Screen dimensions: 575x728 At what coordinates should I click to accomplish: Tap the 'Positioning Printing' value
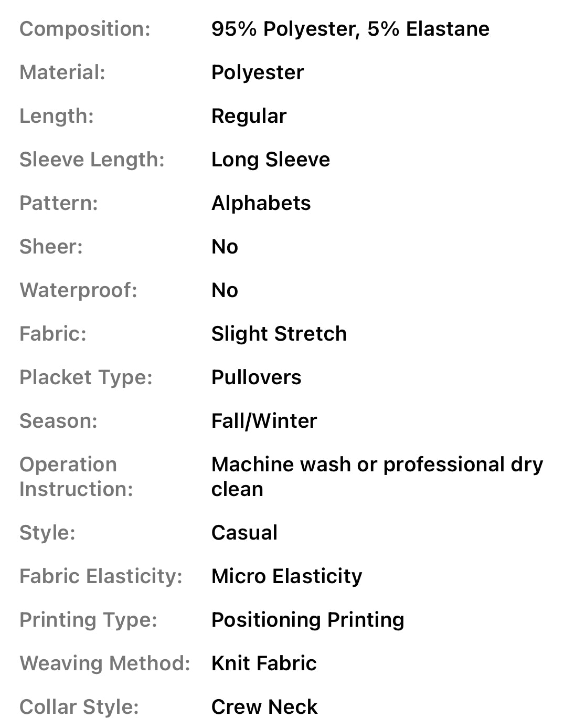(307, 620)
